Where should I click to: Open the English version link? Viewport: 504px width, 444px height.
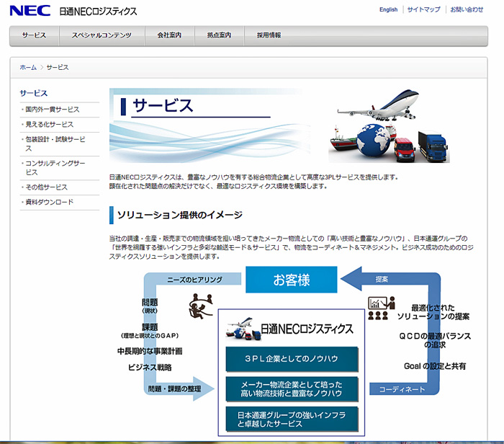(388, 9)
